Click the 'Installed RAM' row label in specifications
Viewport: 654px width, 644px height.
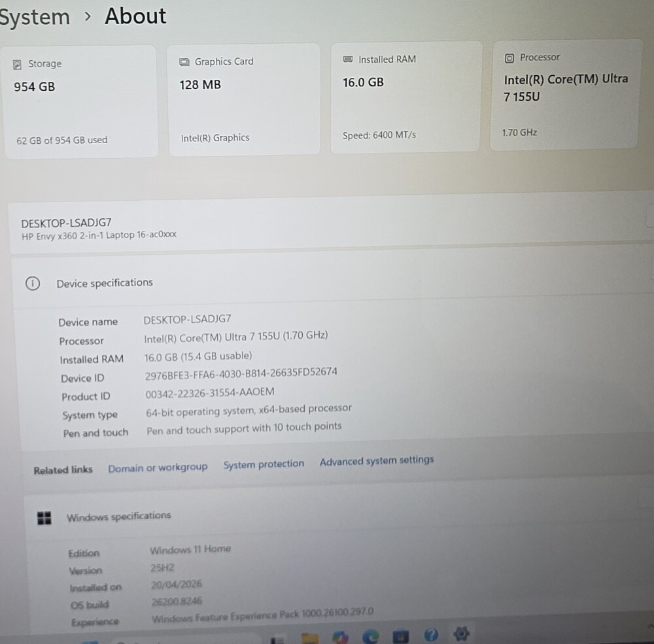92,360
